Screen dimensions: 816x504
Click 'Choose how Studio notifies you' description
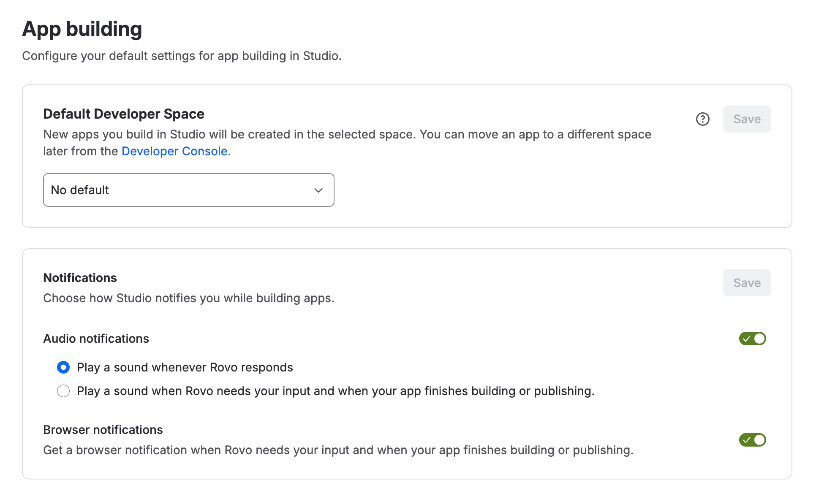coord(189,298)
